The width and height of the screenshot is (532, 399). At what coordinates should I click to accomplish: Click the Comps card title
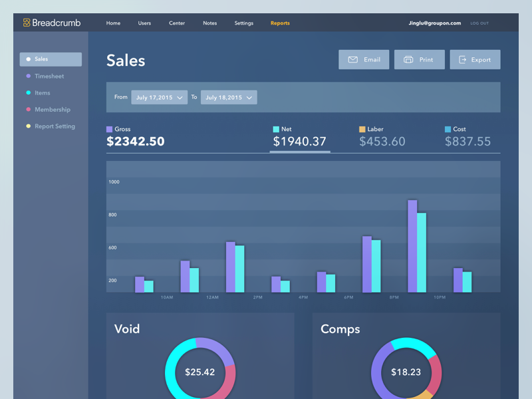point(340,329)
